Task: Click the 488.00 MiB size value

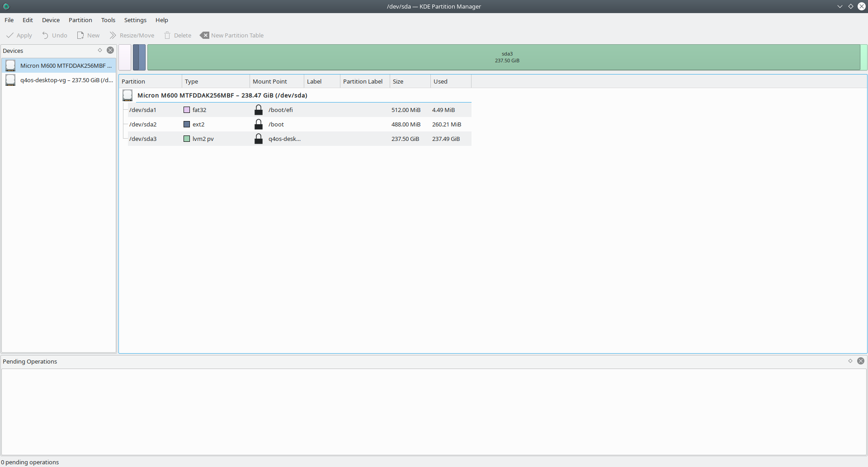Action: [406, 124]
